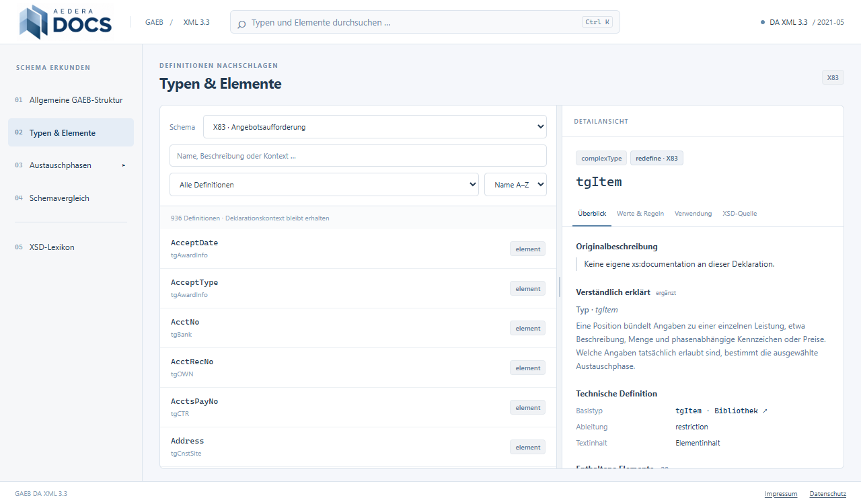
Task: Select the AcctNo definition row
Action: (x=358, y=328)
